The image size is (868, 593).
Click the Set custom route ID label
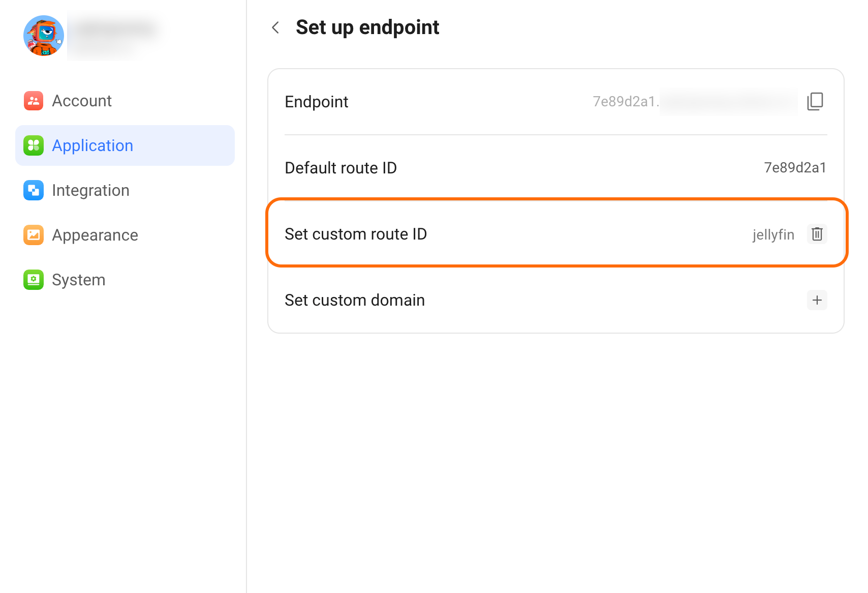(356, 234)
